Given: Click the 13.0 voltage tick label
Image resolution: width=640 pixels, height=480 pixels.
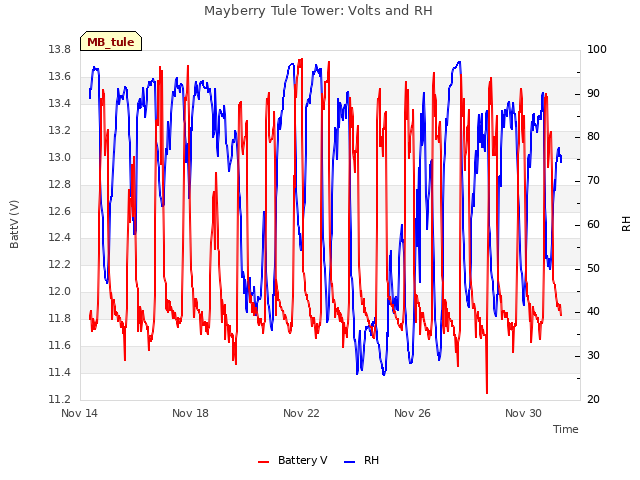Looking at the screenshot, I should click(60, 158).
